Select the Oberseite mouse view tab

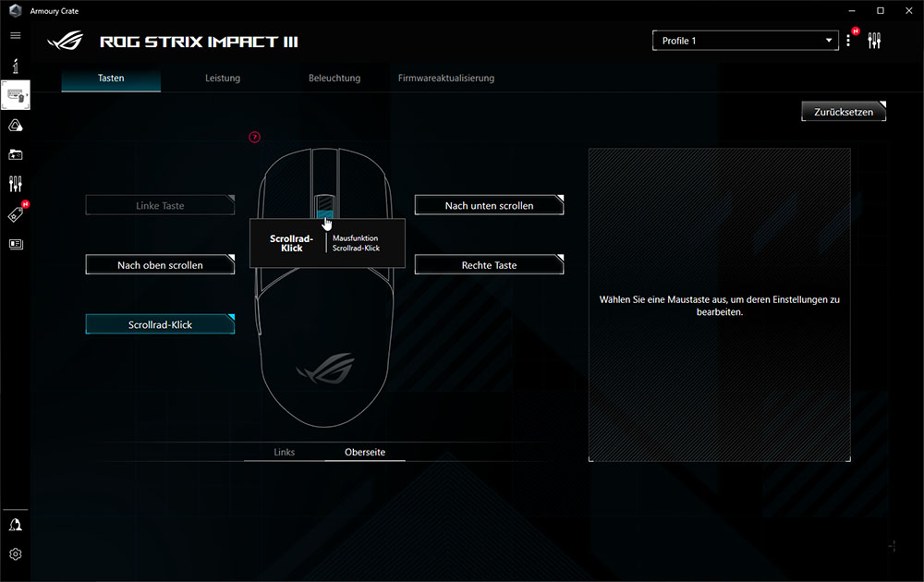[365, 452]
